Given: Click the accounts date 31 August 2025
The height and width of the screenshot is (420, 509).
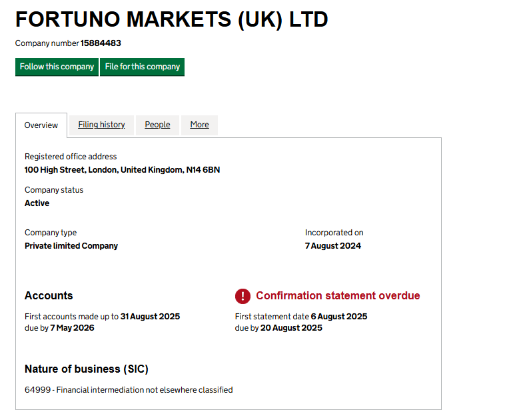Looking at the screenshot, I should point(150,317).
